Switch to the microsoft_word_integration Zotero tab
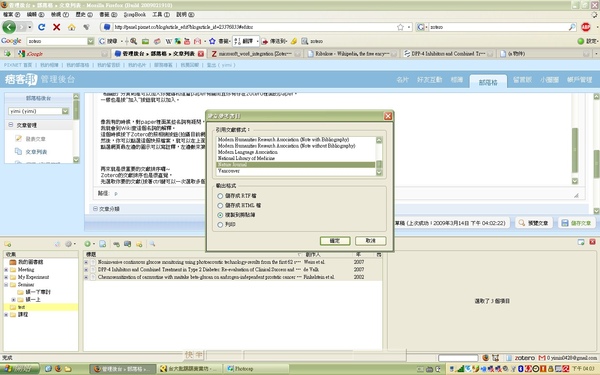Screen dimensions: 600x375 254,54
